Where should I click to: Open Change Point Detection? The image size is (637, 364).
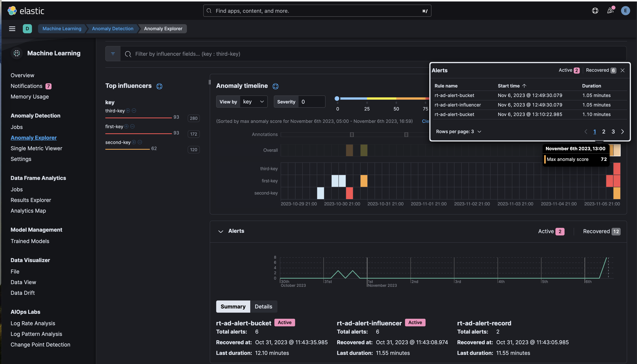click(x=40, y=344)
